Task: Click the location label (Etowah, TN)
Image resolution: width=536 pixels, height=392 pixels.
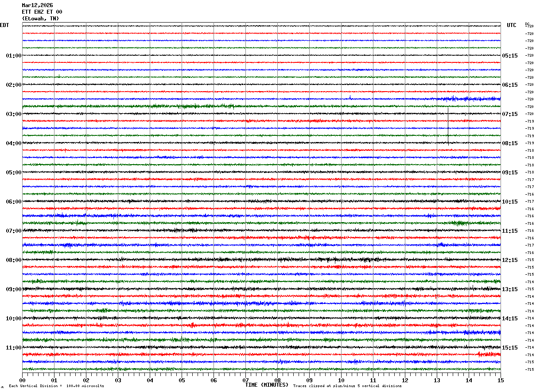Action: [40, 19]
